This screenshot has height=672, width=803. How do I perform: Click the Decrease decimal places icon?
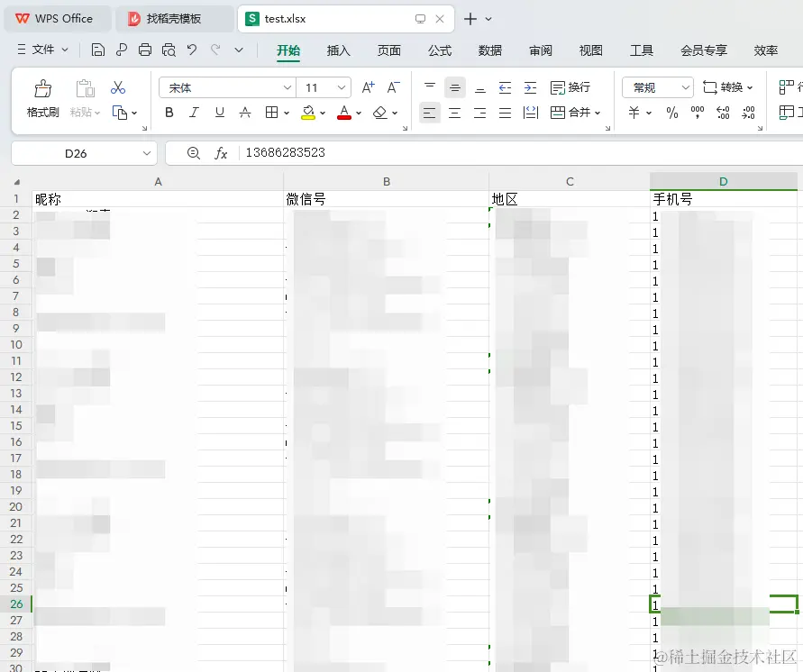pos(748,113)
